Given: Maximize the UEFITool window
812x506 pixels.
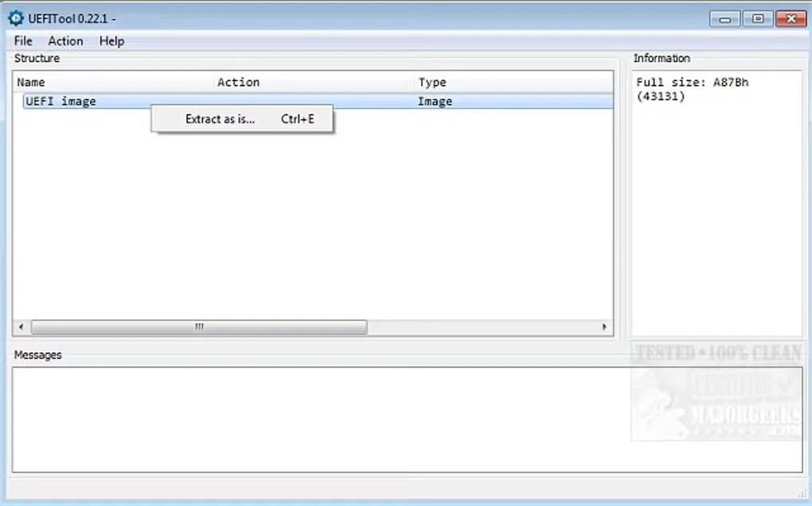Looking at the screenshot, I should coord(758,18).
